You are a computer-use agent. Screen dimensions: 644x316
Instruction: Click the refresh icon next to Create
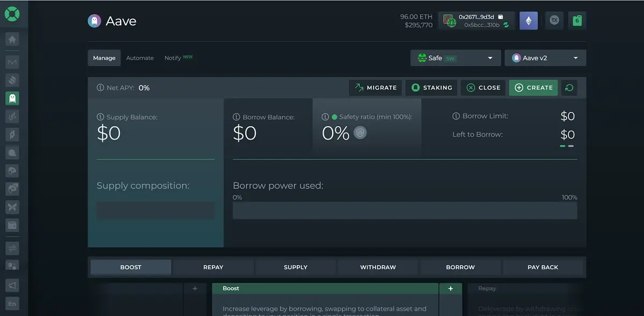569,87
